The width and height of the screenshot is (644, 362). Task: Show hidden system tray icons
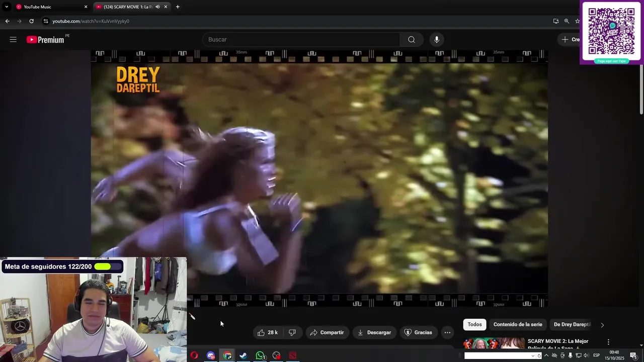[546, 355]
